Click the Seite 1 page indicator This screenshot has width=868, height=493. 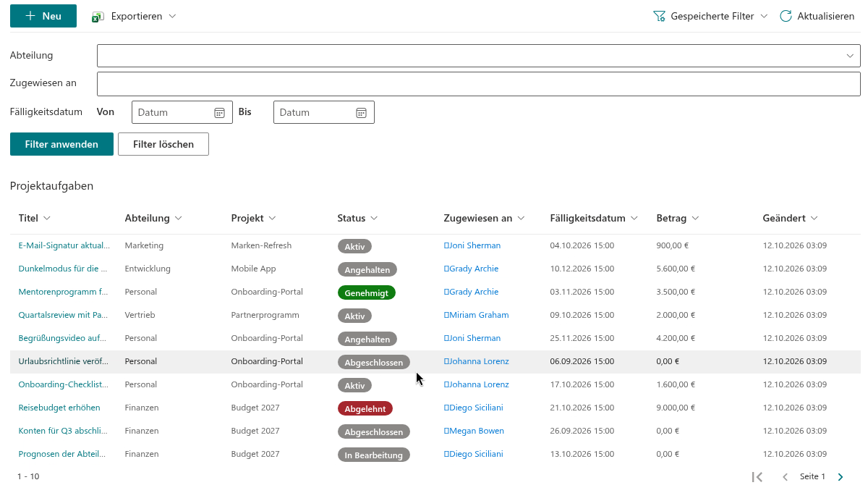[812, 476]
